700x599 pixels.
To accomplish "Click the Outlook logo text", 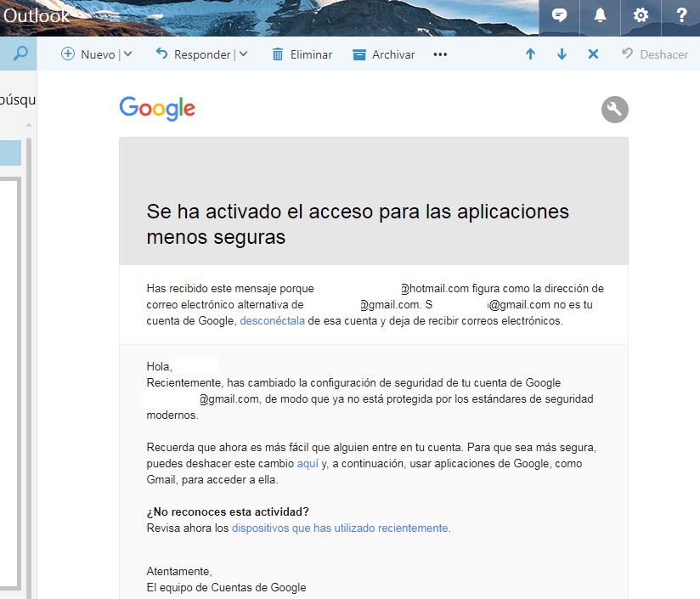I will [37, 15].
